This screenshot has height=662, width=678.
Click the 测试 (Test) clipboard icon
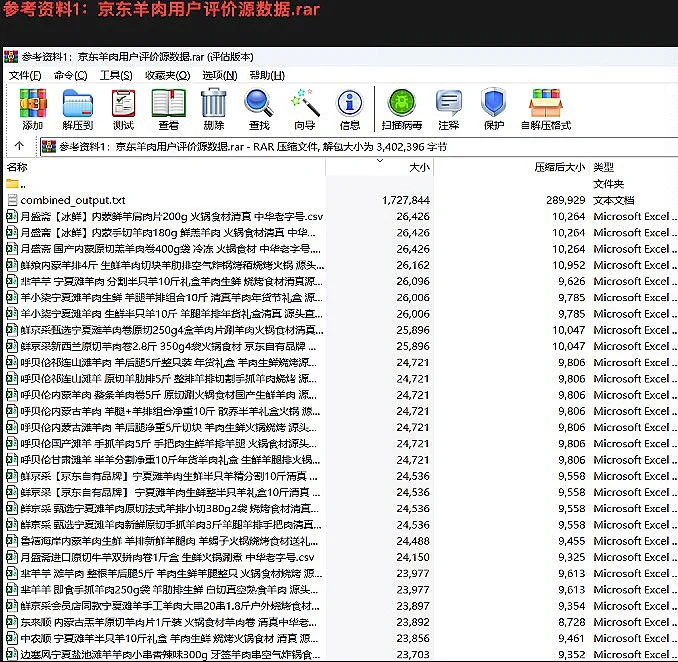pyautogui.click(x=123, y=103)
